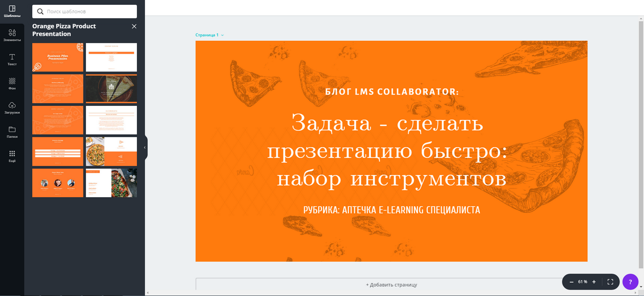Image resolution: width=644 pixels, height=296 pixels.
Task: Open the Ещё more options tab
Action: 12,156
